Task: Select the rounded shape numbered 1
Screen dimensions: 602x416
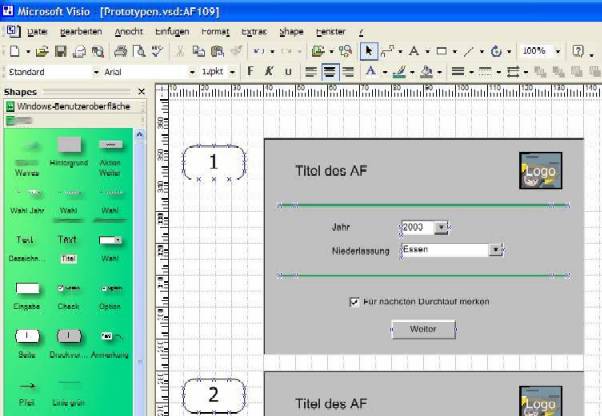Action: (x=214, y=162)
